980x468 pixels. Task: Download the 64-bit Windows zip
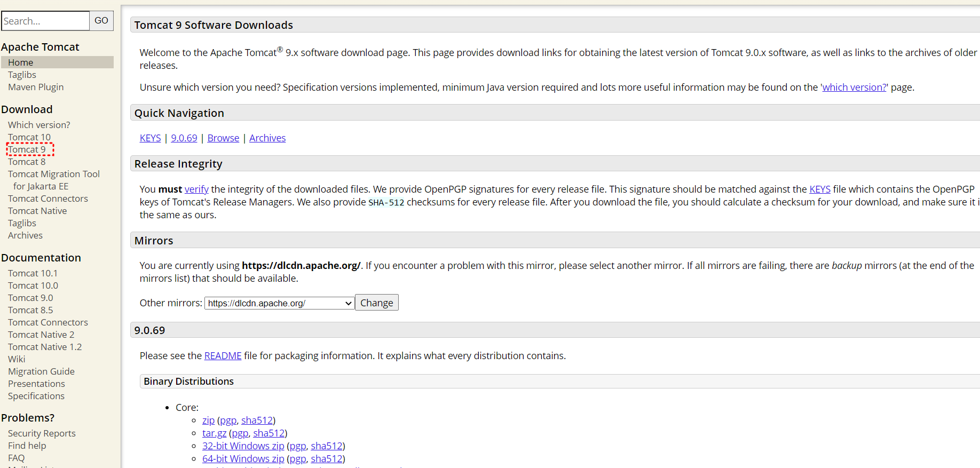(243, 458)
